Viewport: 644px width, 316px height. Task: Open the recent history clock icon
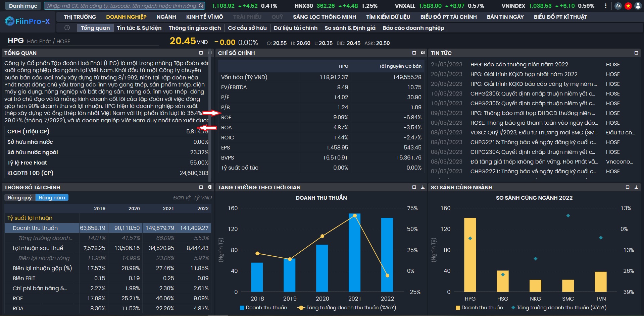(x=67, y=28)
